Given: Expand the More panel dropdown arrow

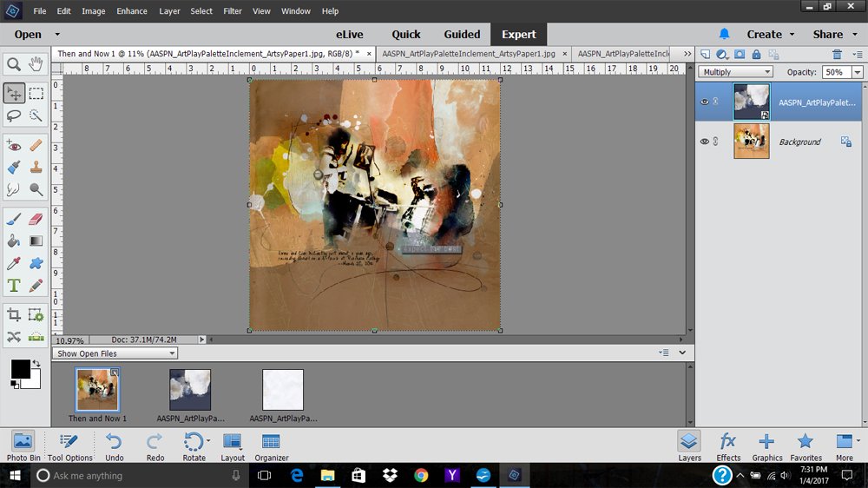Looking at the screenshot, I should pos(858,441).
